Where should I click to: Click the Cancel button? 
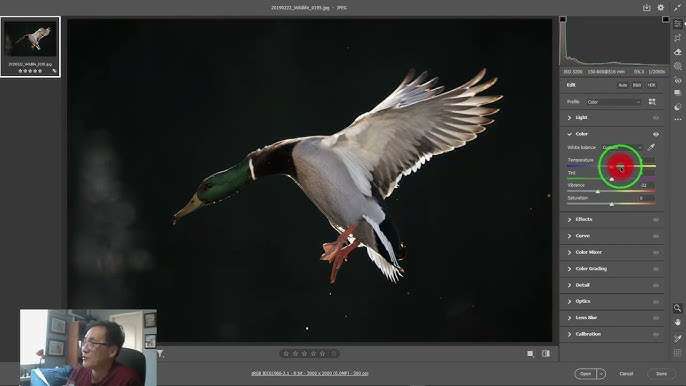(626, 374)
